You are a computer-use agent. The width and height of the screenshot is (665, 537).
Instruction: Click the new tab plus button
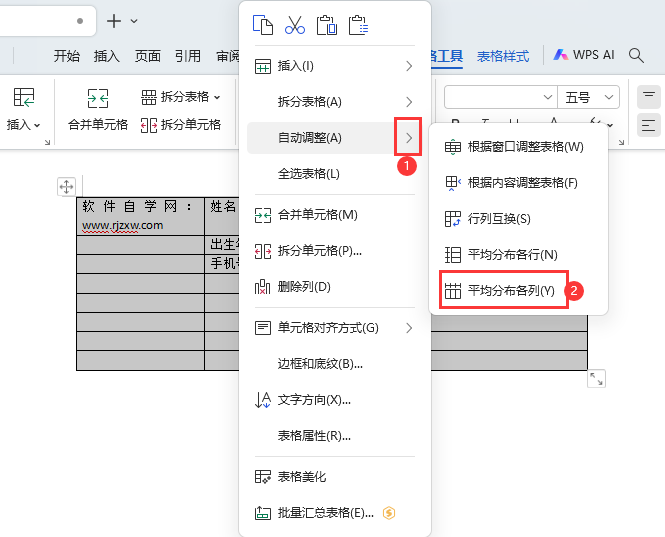tap(114, 21)
